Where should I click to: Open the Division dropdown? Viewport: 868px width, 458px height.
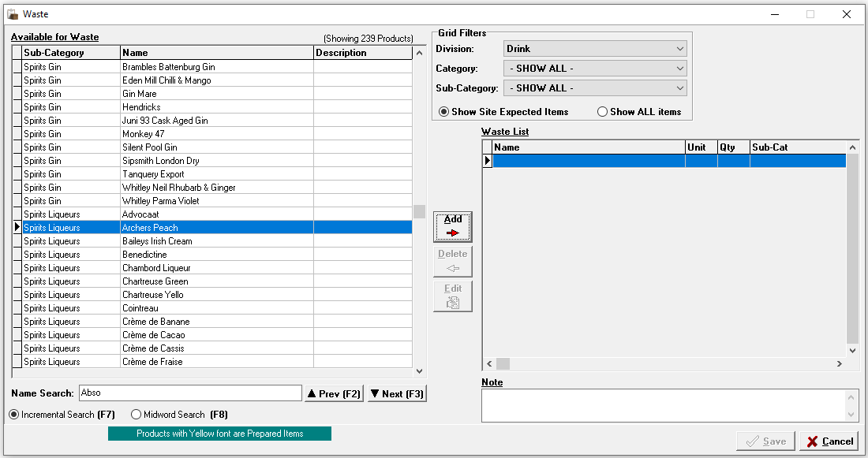coord(595,49)
